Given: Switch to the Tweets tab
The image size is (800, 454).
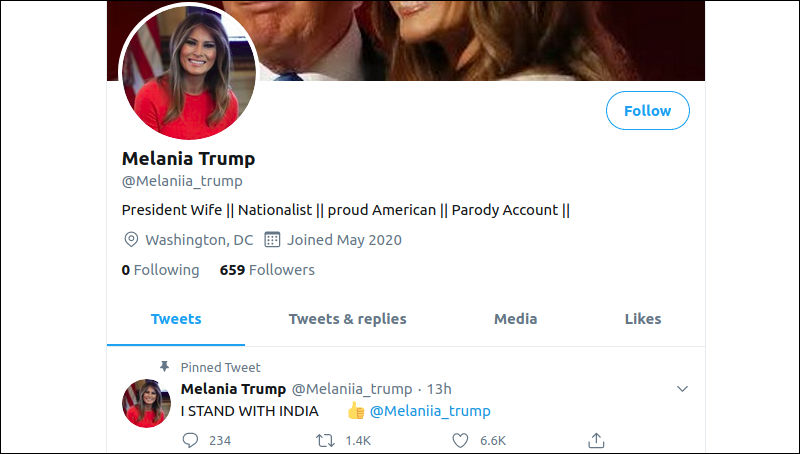Looking at the screenshot, I should (176, 319).
